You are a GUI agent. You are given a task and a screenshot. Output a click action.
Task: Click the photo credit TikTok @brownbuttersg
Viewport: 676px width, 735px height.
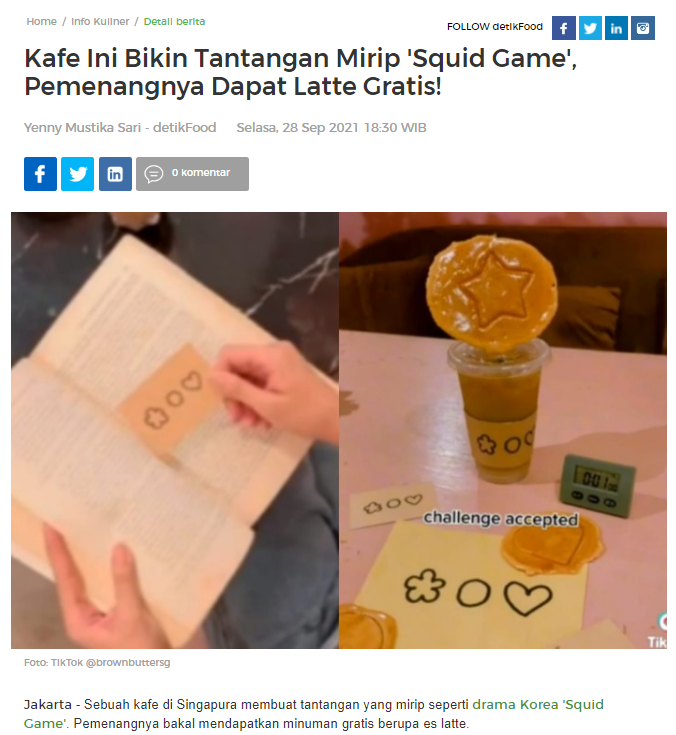[x=97, y=662]
